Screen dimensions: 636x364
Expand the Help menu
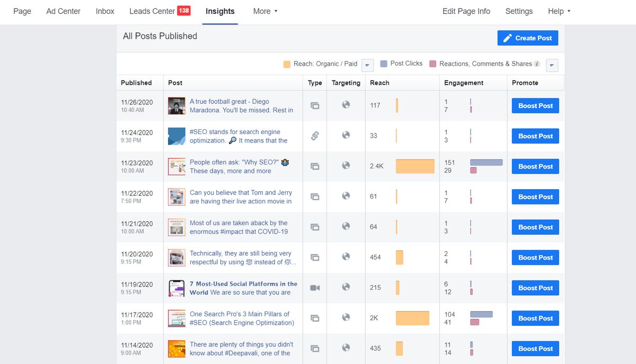coord(559,11)
